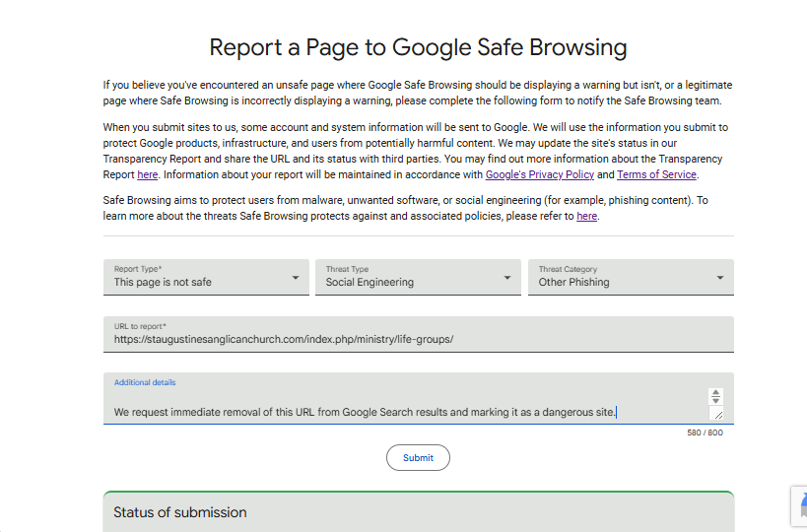Click the resize grip of Additional details textarea
Viewport: 807px width, 532px height.
tap(718, 414)
